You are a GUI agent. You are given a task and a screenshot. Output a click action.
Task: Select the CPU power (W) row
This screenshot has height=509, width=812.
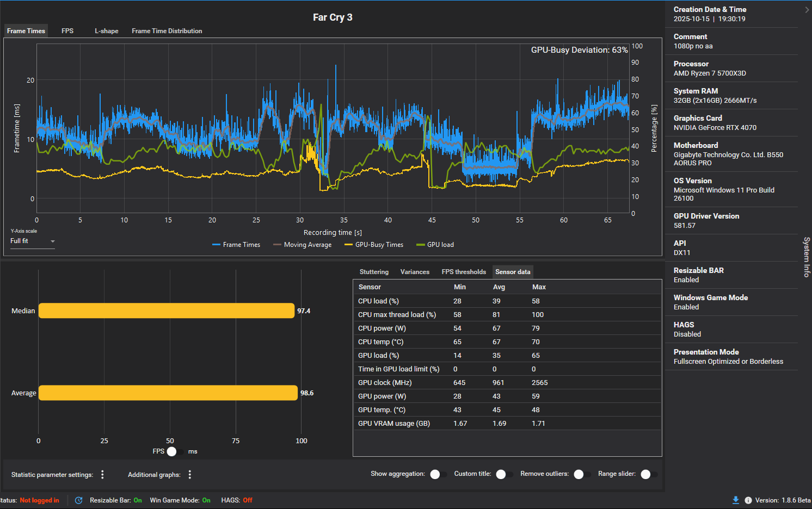click(507, 328)
